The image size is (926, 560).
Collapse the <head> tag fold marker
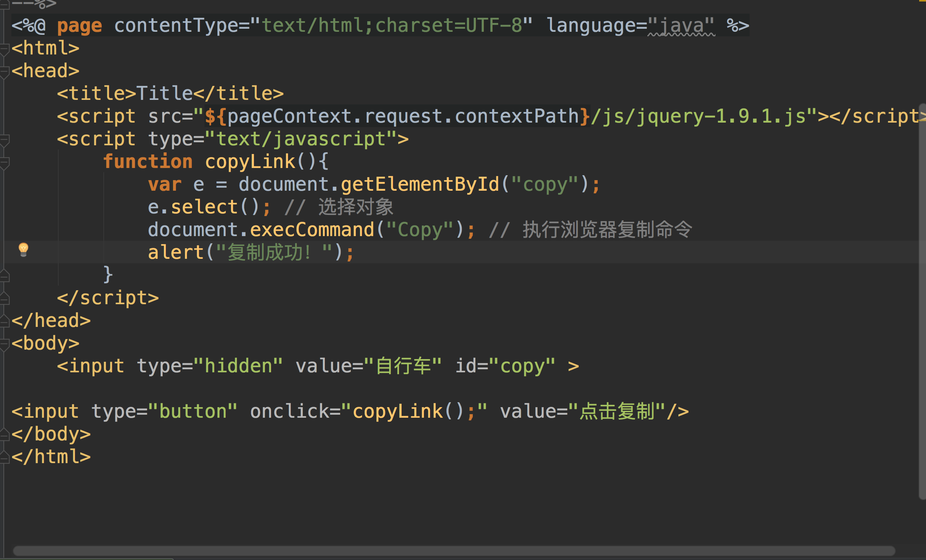click(5, 72)
